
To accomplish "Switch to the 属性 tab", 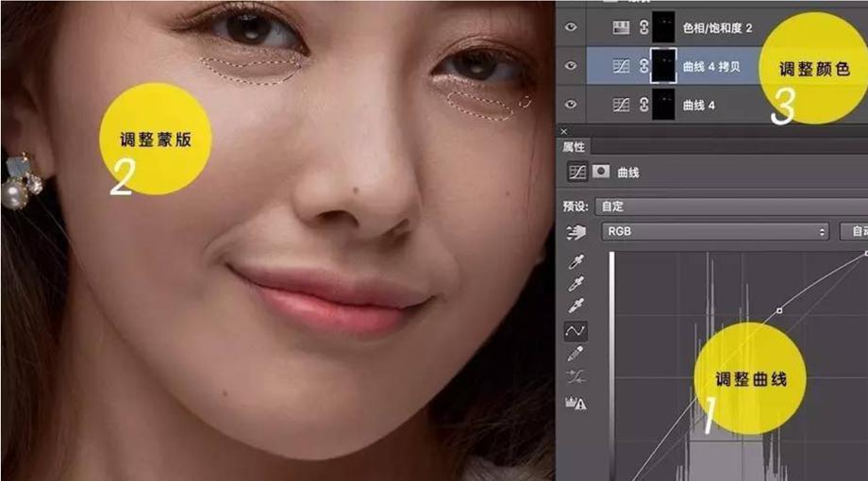I will click(x=574, y=147).
